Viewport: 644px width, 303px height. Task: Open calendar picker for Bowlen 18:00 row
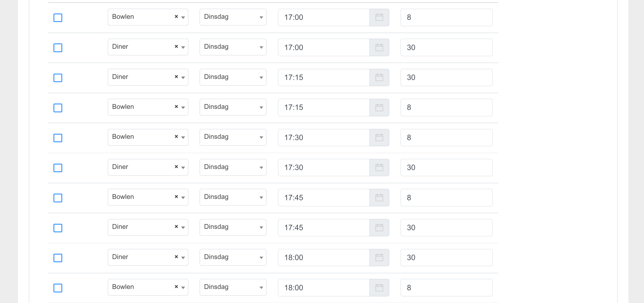coord(379,288)
